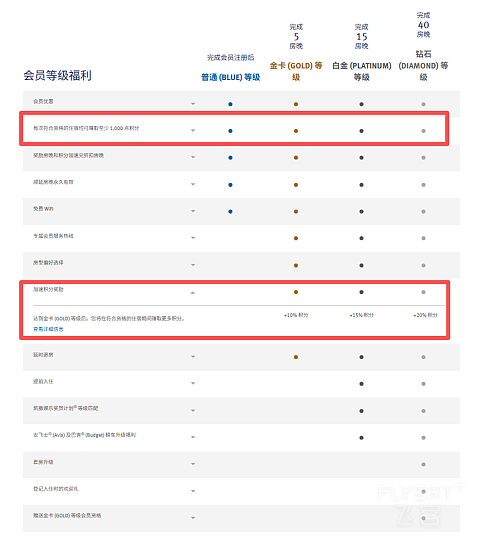Expand the 登记入住时的欢迎礼 row chevron
Image resolution: width=480 pixels, height=542 pixels.
[193, 491]
